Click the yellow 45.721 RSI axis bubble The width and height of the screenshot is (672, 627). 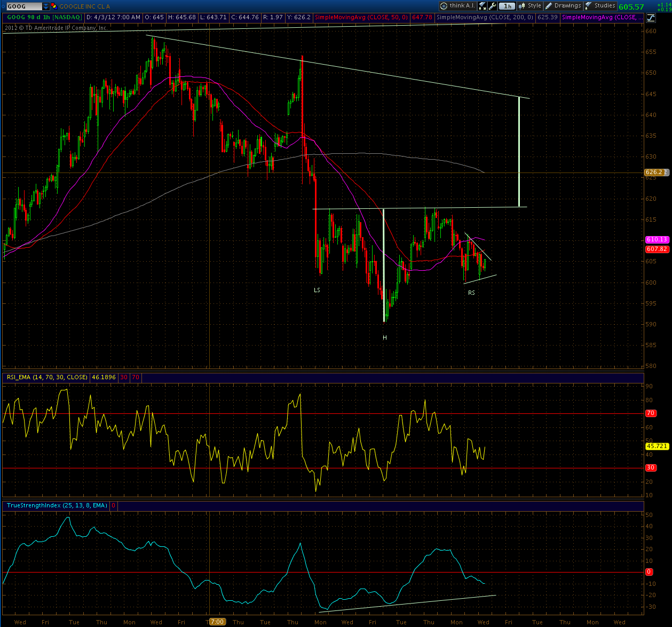pyautogui.click(x=657, y=446)
